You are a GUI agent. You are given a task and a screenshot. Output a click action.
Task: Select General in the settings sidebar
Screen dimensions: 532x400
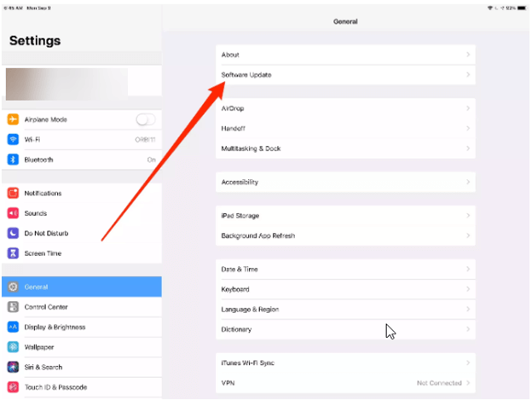pos(82,287)
